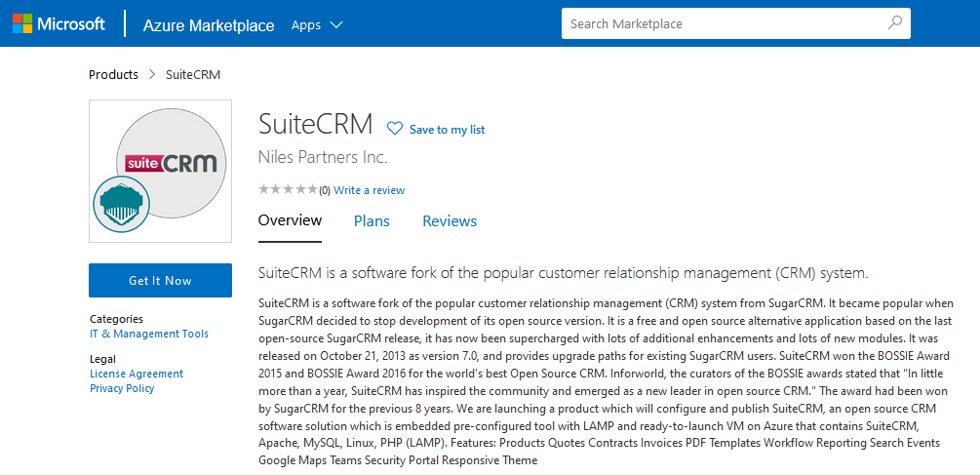980x475 pixels.
Task: Click the star rating icons
Action: tap(287, 189)
